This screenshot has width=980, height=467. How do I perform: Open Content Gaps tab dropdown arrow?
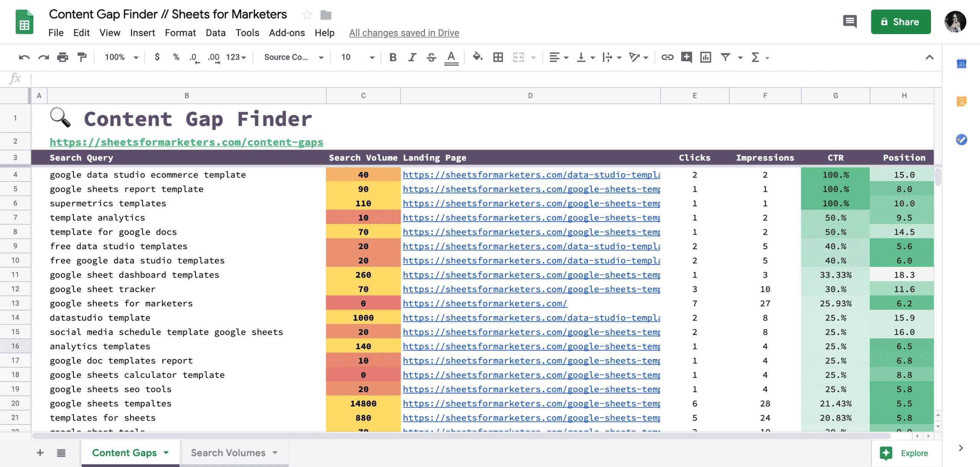(166, 453)
